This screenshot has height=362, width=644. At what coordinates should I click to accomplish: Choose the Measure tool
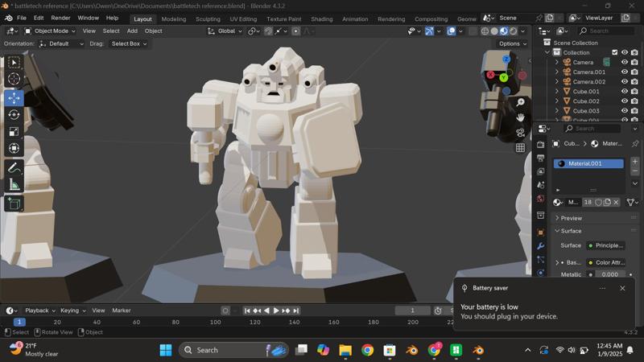(14, 185)
